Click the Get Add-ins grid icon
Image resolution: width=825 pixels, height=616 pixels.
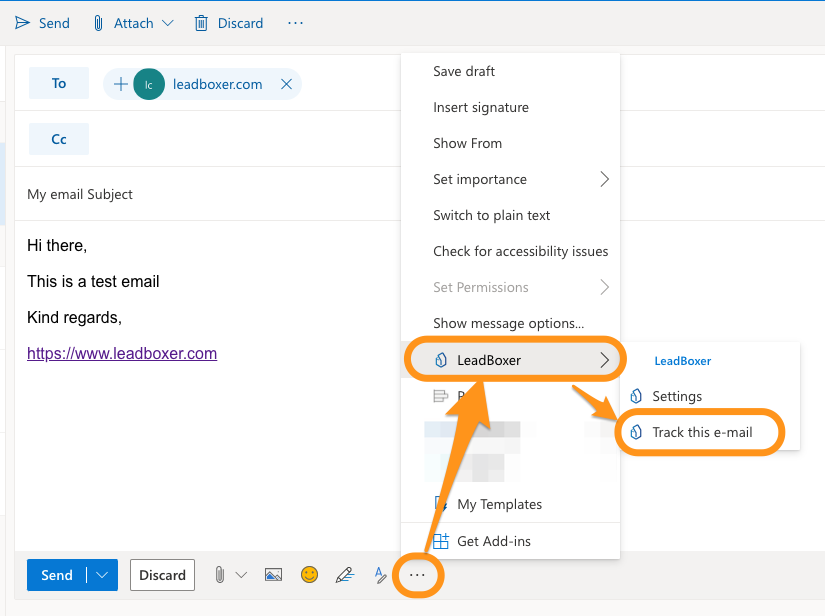pyautogui.click(x=440, y=541)
